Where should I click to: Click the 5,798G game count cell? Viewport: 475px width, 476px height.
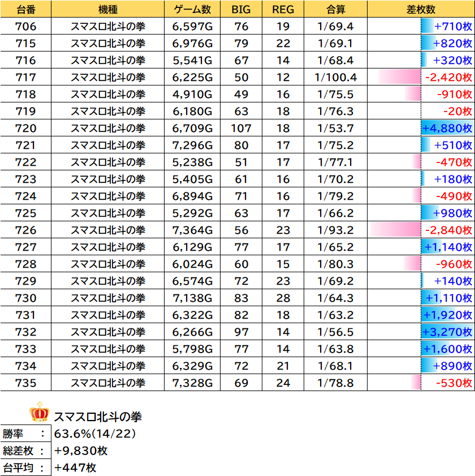(x=192, y=349)
